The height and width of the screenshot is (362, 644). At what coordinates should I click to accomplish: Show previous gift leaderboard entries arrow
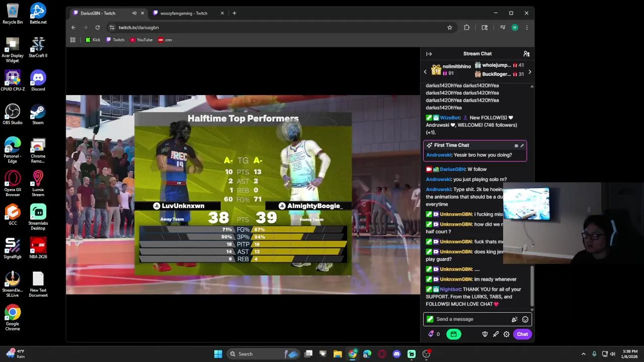[x=425, y=72]
